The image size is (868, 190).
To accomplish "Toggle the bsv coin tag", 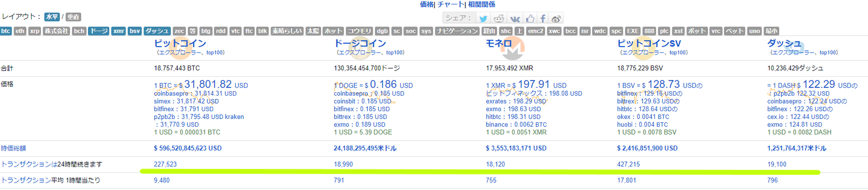I will 135,31.
